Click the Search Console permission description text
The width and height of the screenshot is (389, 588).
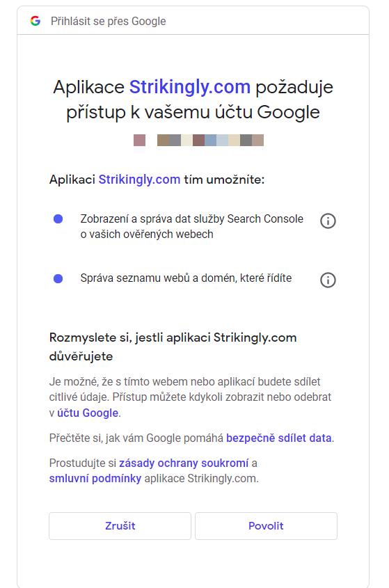(191, 226)
